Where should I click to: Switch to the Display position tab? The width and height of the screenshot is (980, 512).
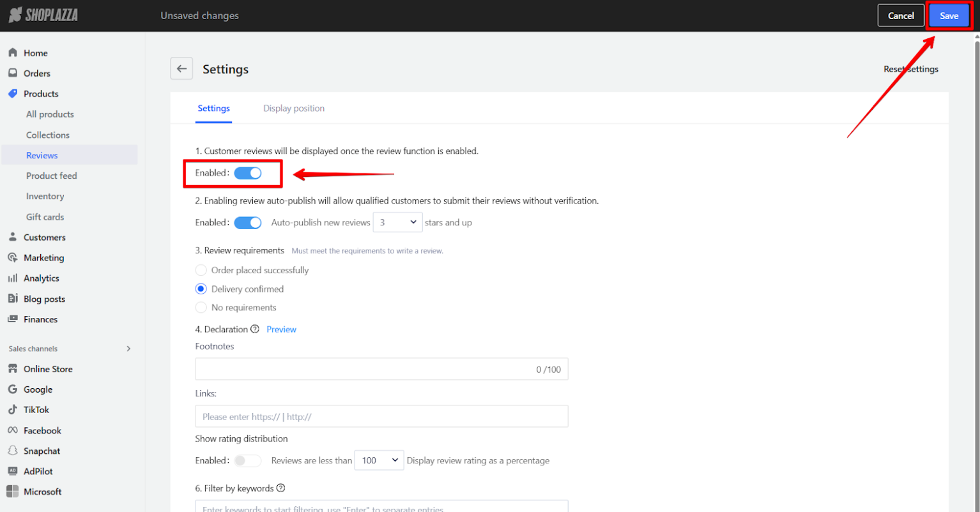294,109
